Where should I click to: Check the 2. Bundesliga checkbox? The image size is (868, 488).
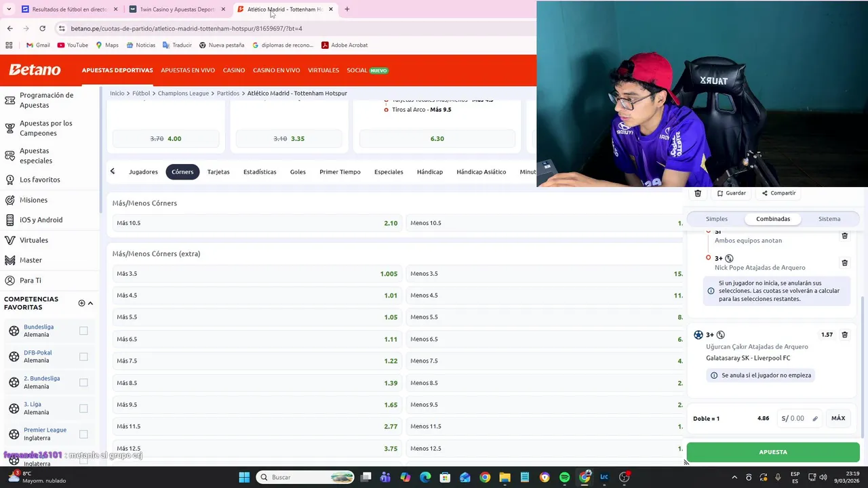(83, 382)
